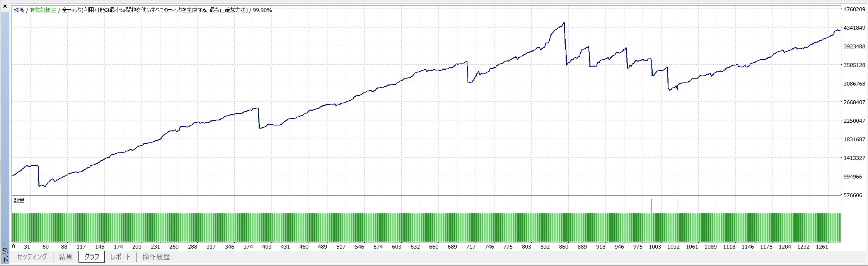Click the 4760209 value on the price axis
Viewport: 868px width, 266px height.
(x=854, y=9)
